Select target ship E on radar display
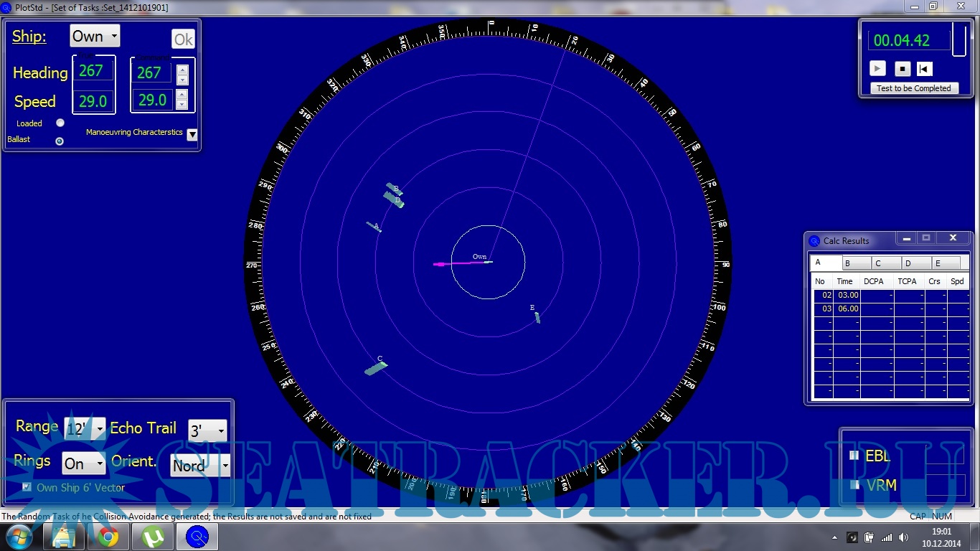 pos(537,317)
